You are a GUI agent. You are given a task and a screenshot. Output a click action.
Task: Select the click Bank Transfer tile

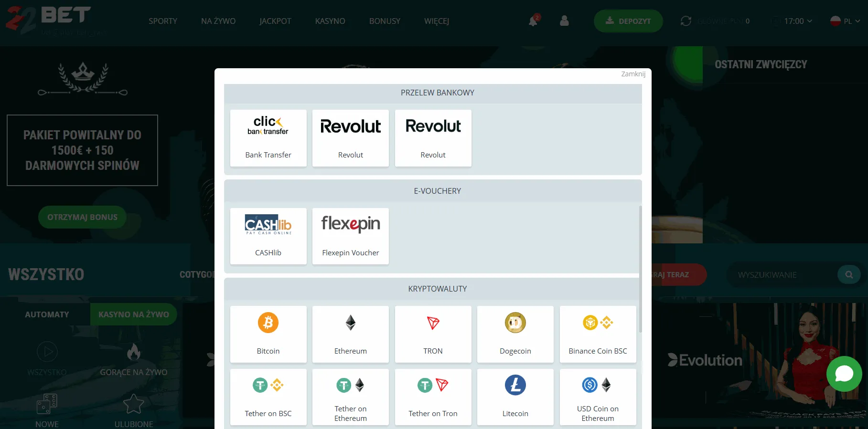point(268,138)
